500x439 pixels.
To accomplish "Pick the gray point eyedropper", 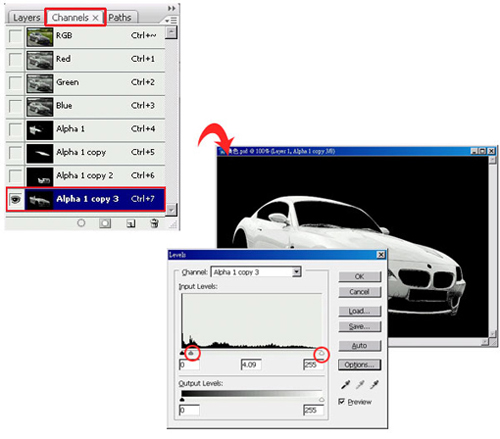I will tap(360, 385).
